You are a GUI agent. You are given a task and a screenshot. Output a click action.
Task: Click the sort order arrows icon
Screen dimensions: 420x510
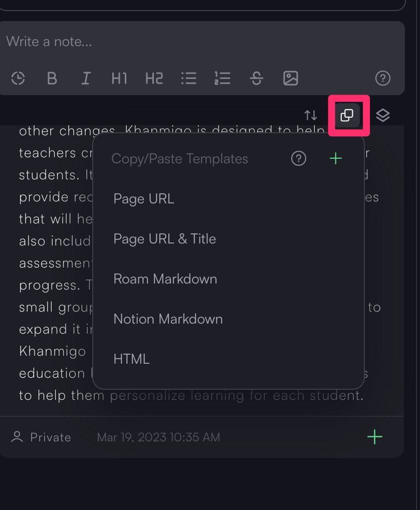click(311, 115)
